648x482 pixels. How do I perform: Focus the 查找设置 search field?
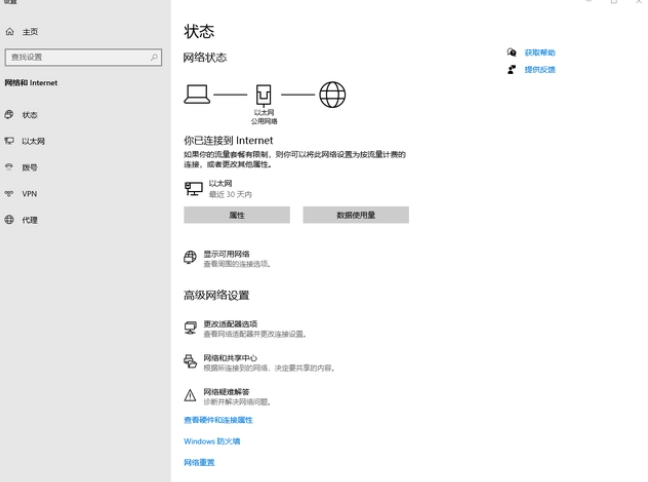coord(78,58)
